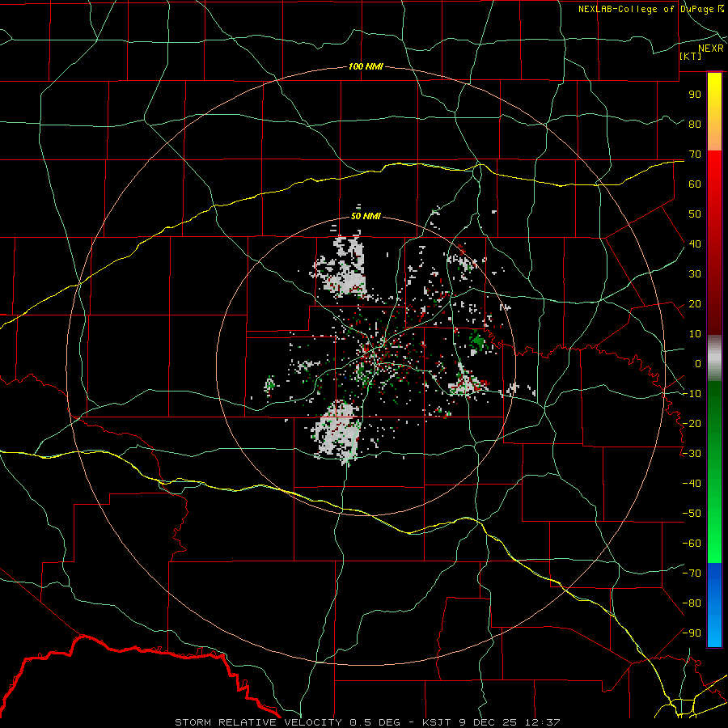The image size is (728, 728).
Task: Select the 70 value on the velocity scale
Action: [695, 154]
